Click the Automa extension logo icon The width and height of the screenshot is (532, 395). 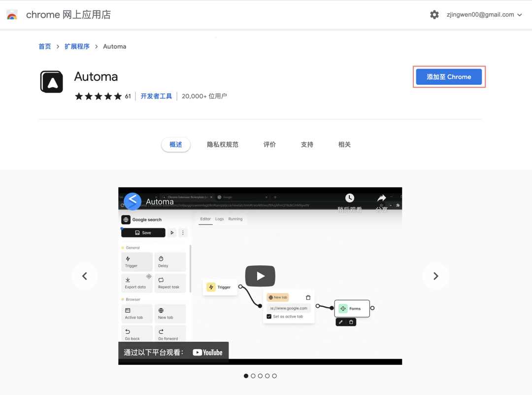click(x=52, y=82)
